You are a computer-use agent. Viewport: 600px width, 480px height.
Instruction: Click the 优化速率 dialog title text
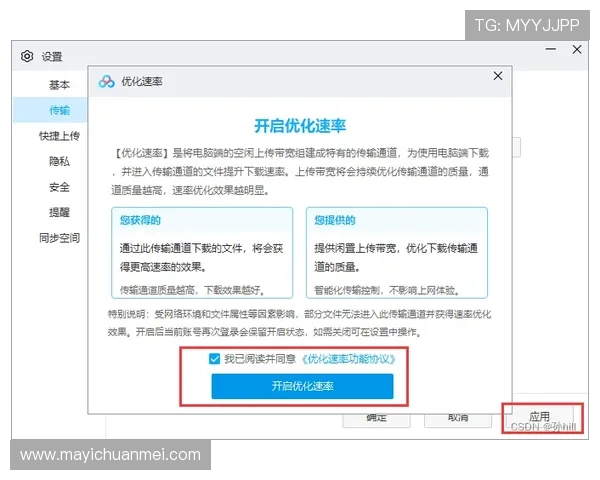pos(142,81)
